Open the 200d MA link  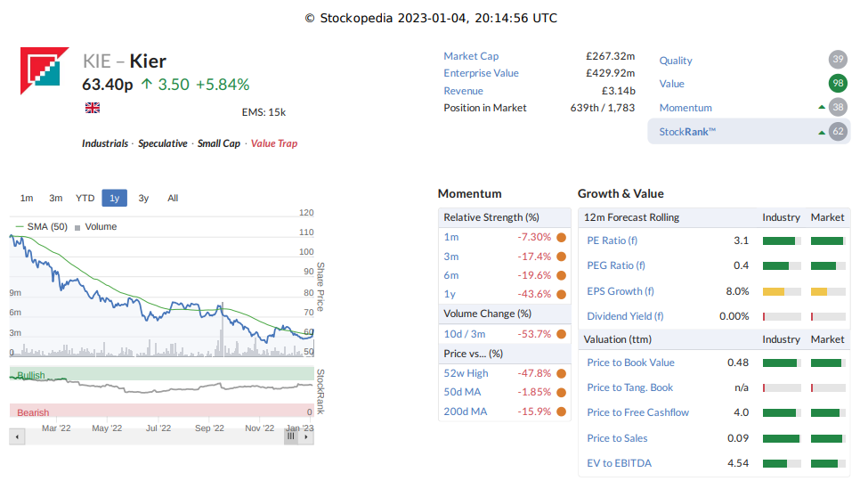tap(465, 412)
